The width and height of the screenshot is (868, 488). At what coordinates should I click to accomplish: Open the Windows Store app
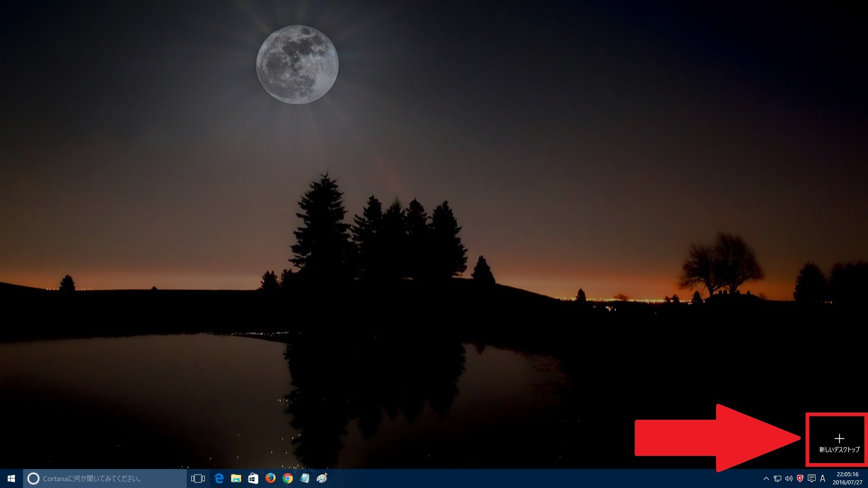click(253, 479)
